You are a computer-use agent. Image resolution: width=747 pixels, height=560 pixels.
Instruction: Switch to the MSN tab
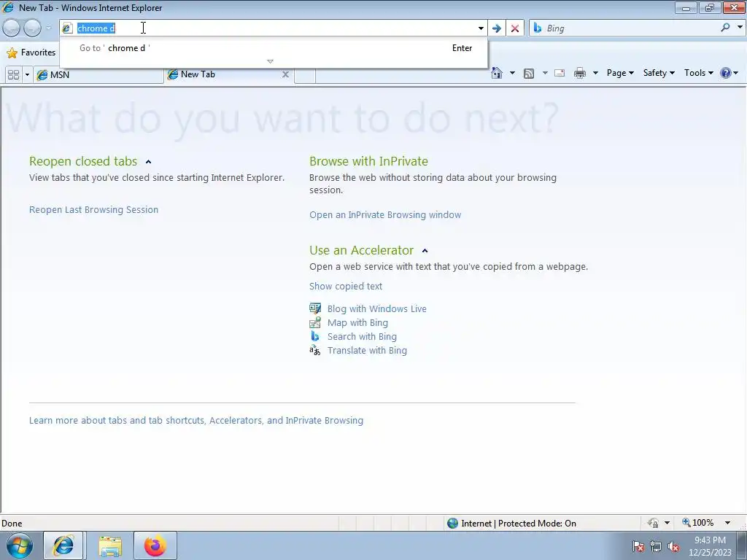(98, 75)
